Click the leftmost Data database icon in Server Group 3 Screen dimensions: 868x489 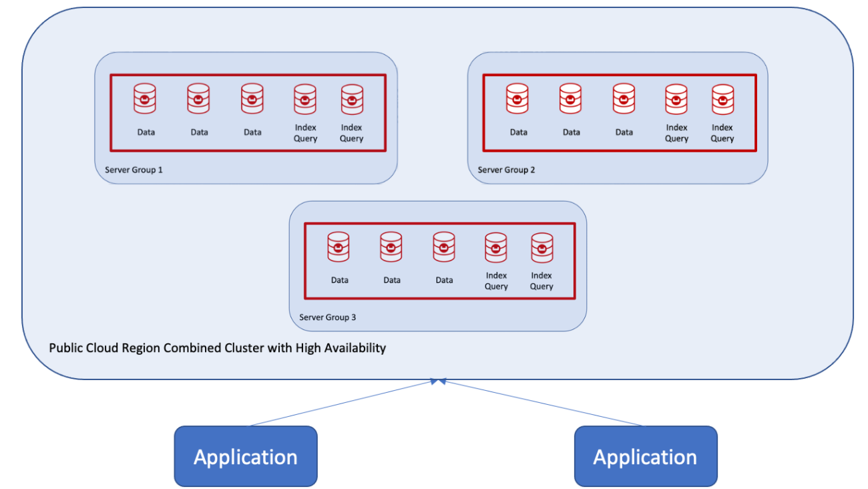coord(339,247)
